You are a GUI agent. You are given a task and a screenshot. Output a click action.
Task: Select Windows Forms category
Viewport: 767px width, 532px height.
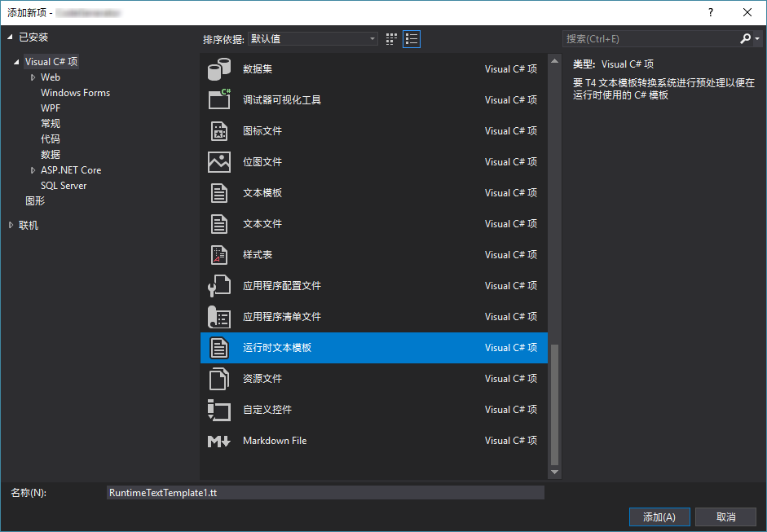click(75, 93)
